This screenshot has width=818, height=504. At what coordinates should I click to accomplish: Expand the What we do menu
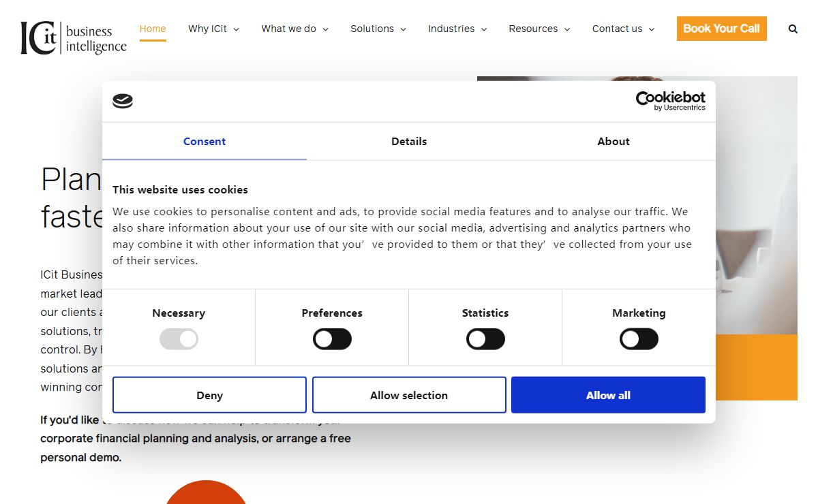294,29
